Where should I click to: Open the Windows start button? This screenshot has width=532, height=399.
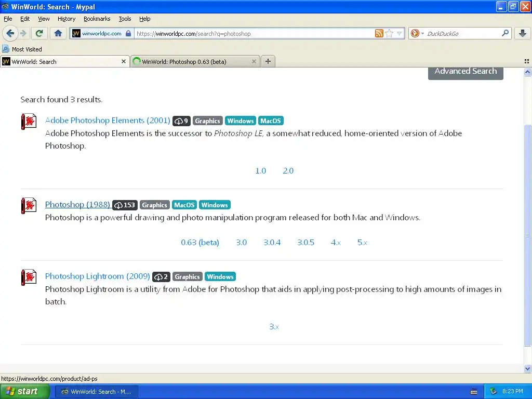pyautogui.click(x=24, y=392)
